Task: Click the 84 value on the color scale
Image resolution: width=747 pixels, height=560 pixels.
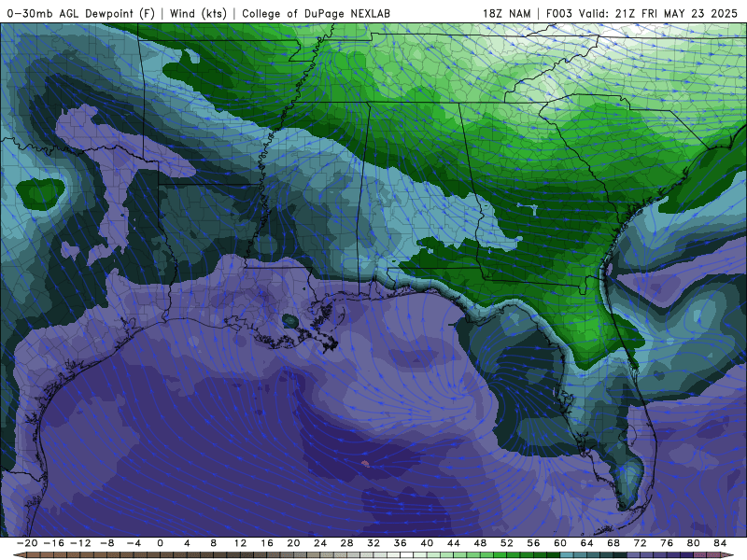Action: click(720, 543)
